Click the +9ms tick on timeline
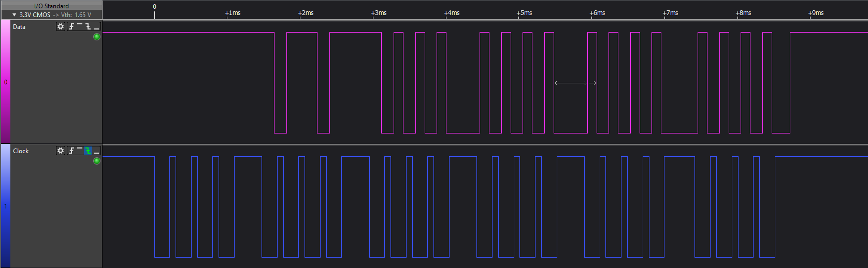Image resolution: width=868 pixels, height=268 pixels. pos(816,13)
